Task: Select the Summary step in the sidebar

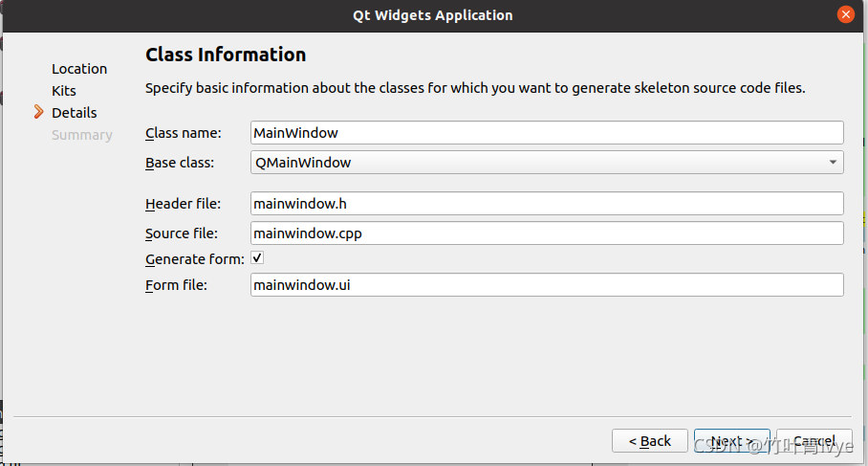Action: [x=82, y=135]
